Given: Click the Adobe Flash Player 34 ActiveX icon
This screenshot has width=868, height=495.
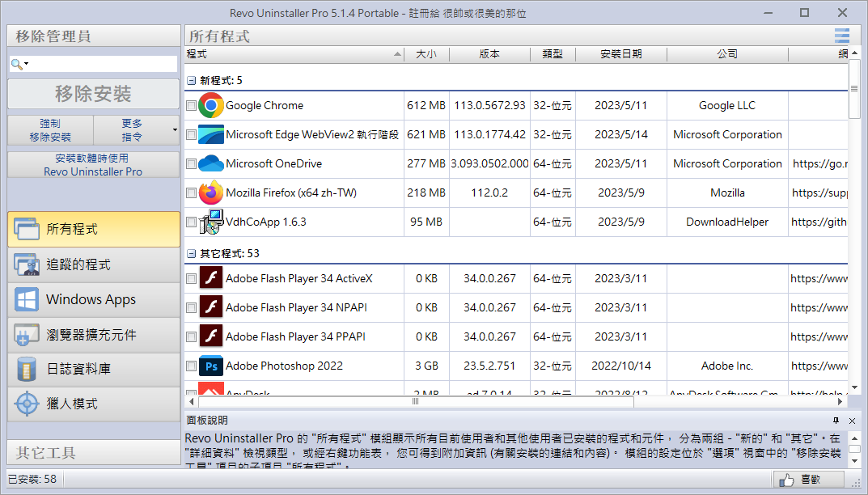Looking at the screenshot, I should (x=211, y=278).
